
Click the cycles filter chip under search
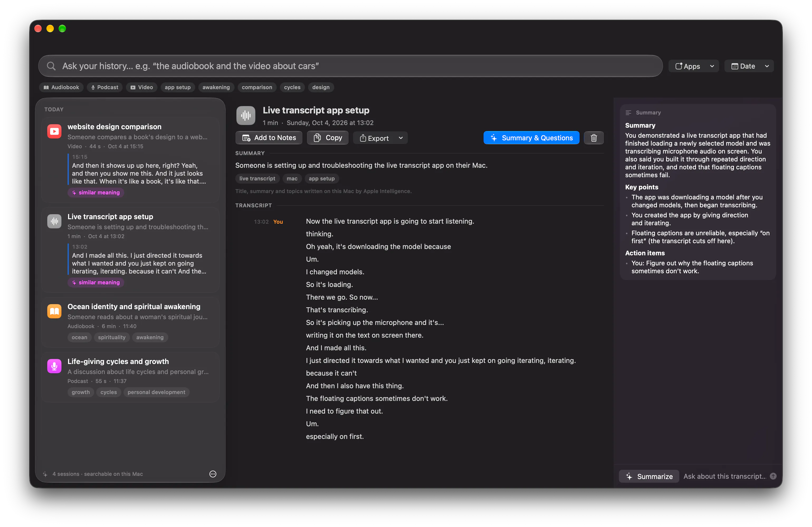[x=292, y=87]
